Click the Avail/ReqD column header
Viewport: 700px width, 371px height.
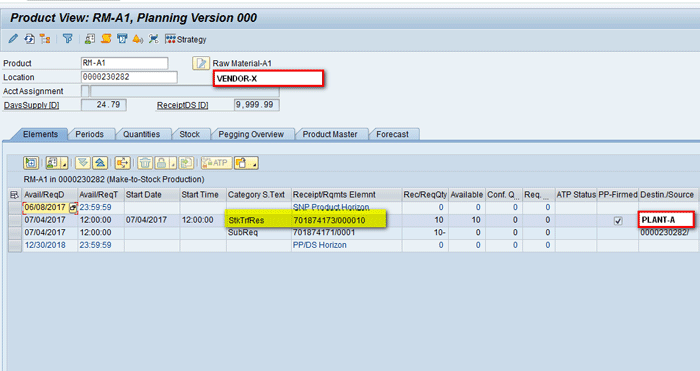click(50, 195)
